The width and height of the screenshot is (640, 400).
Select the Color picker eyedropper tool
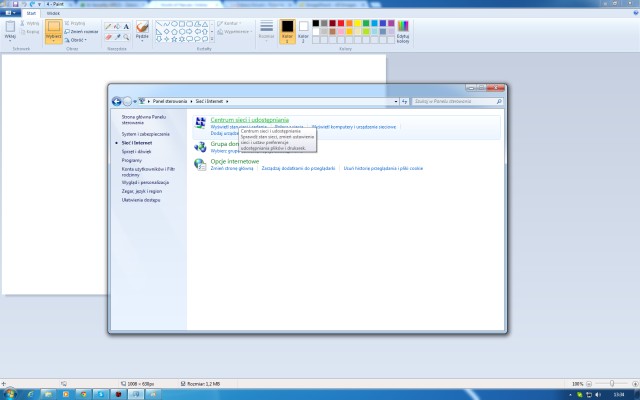pos(117,37)
